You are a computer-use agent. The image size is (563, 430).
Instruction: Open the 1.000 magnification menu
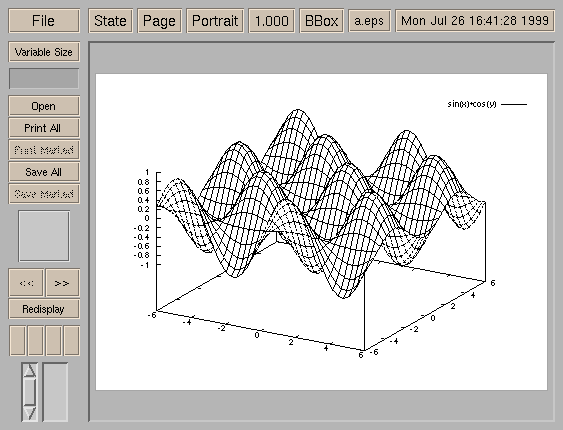coord(271,21)
